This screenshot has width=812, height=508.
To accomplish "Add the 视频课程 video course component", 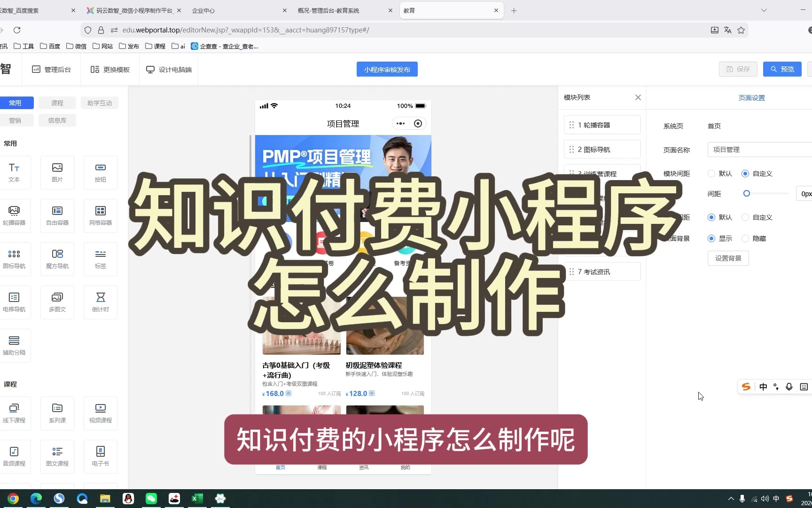I will [101, 413].
